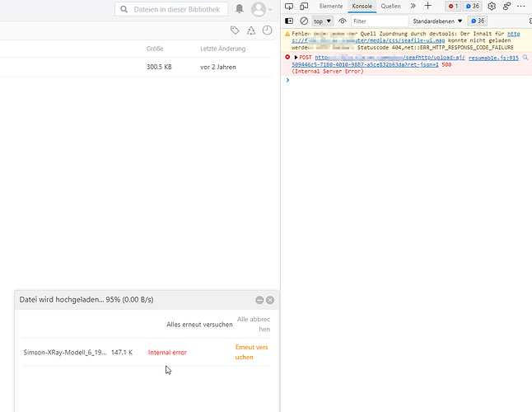Clear the console with the clear icon
Screen dimensions: 532x412
[303, 21]
